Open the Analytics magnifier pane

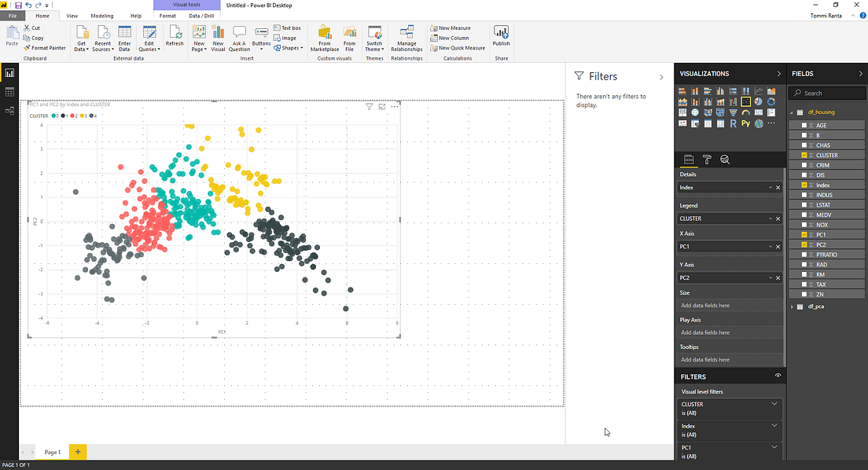tap(725, 160)
